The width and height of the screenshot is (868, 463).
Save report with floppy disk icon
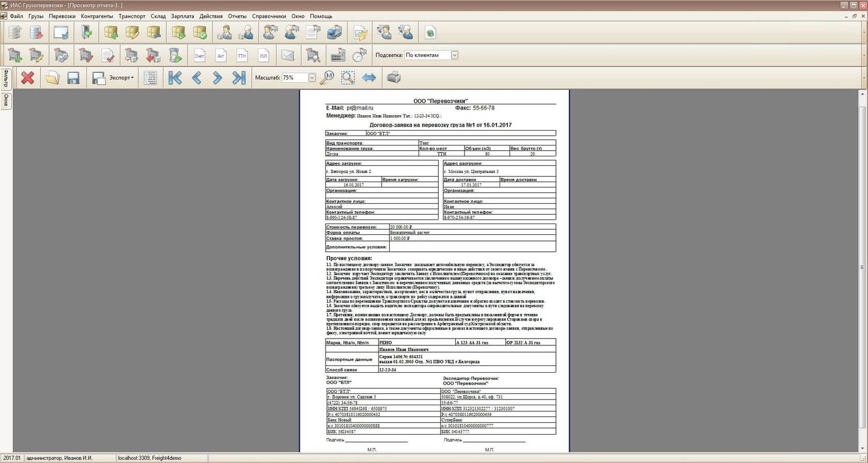click(73, 77)
